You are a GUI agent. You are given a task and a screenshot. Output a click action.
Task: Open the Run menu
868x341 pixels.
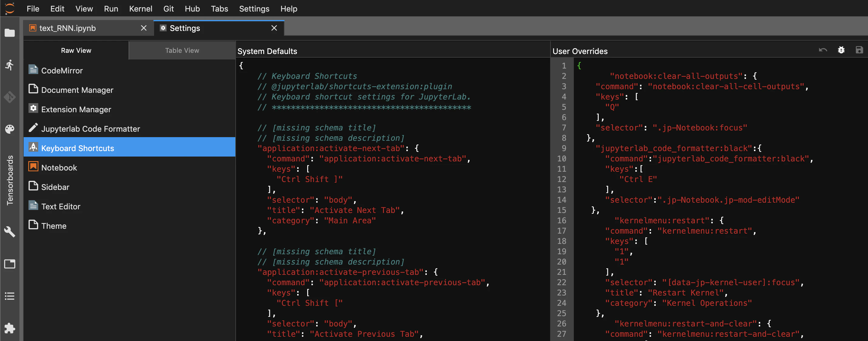pos(111,9)
